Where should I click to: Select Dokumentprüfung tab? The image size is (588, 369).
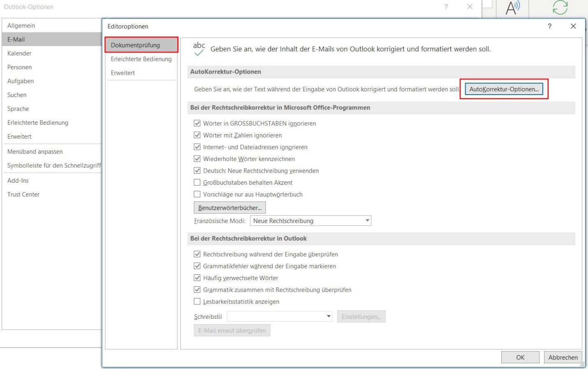coord(141,45)
